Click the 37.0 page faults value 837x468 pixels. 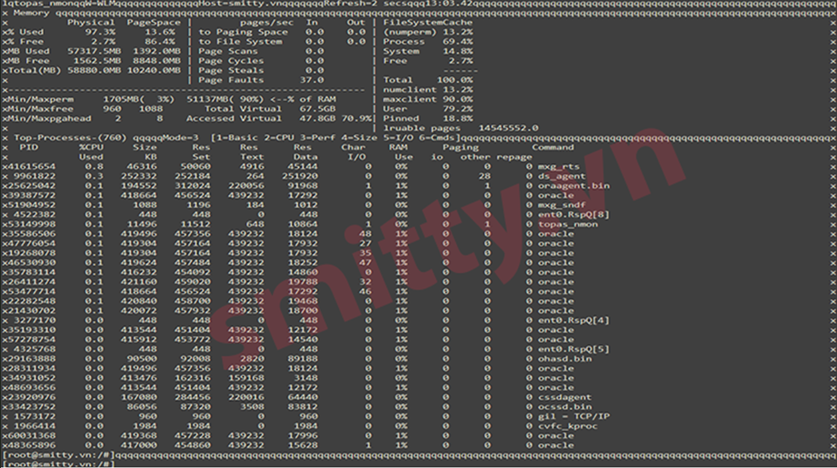312,80
